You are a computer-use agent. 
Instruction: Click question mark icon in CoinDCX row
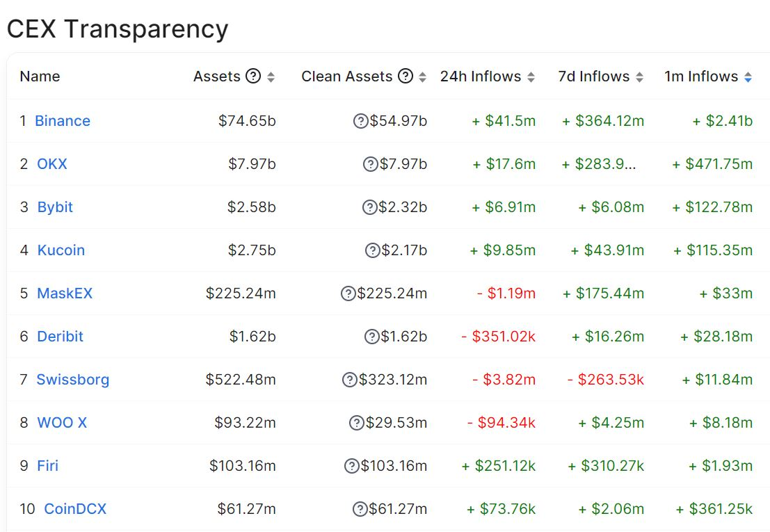(360, 509)
